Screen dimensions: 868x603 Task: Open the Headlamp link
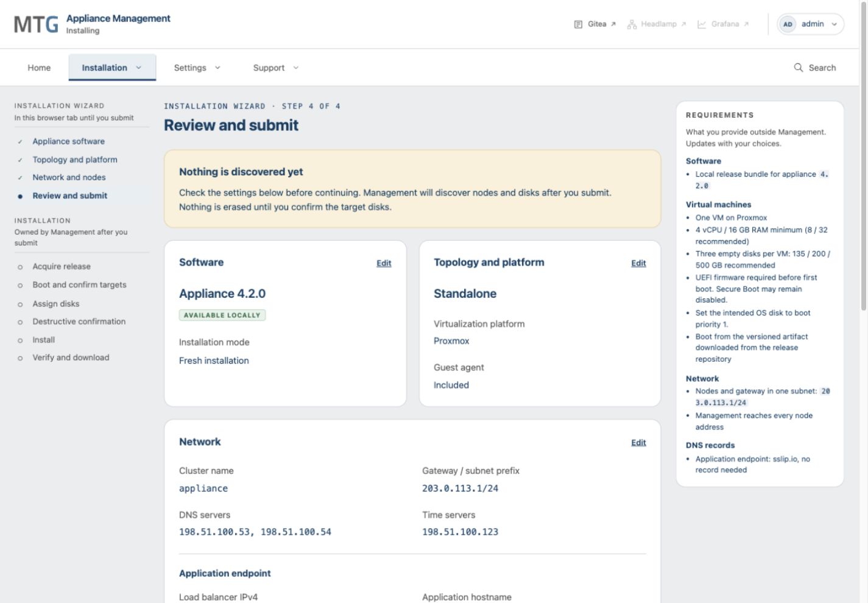[x=657, y=24]
